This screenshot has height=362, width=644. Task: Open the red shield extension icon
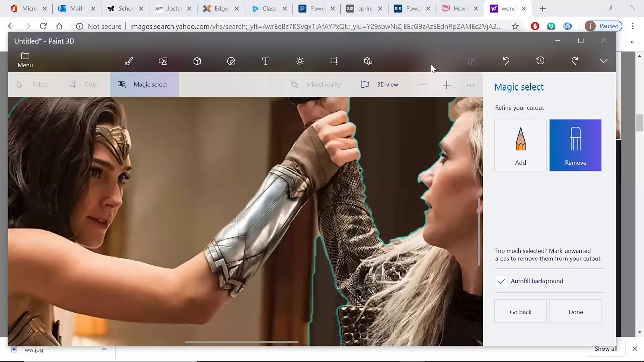(535, 26)
